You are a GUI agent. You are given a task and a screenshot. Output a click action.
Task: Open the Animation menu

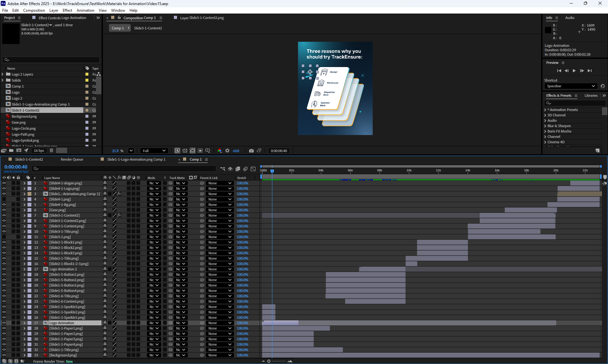[85, 10]
